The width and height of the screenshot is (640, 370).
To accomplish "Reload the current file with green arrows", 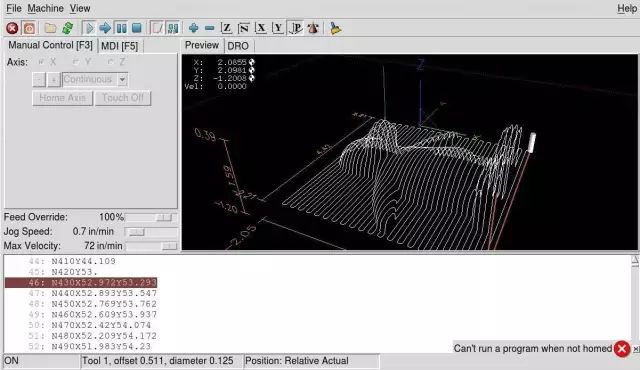I will pos(67,28).
